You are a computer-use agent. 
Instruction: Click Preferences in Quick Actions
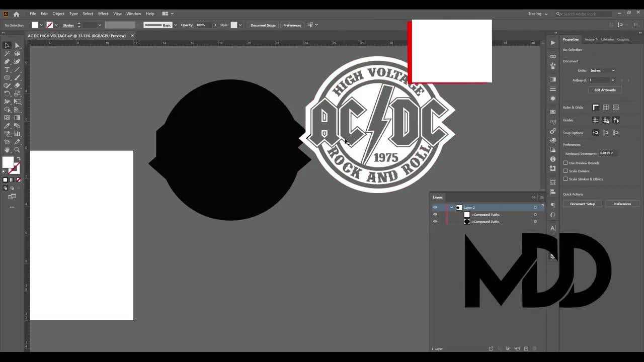click(x=622, y=204)
